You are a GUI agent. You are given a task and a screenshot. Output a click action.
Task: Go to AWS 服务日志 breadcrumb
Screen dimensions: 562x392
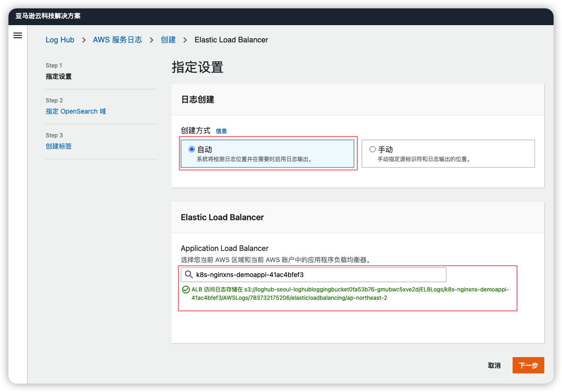pos(117,40)
